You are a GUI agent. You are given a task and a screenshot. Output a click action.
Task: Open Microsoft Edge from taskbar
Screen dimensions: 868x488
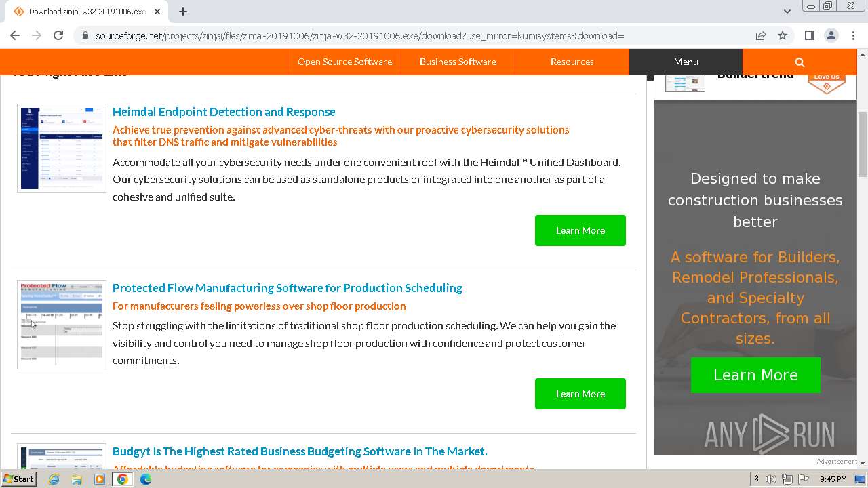[146, 479]
